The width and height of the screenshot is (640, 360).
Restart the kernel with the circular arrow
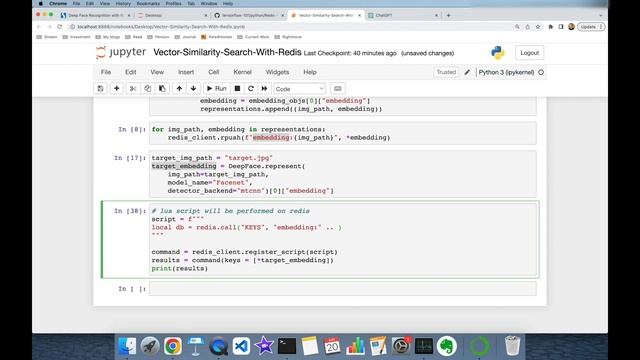[x=251, y=89]
